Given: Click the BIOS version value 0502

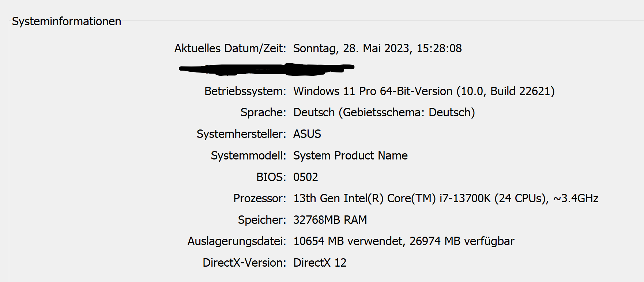Looking at the screenshot, I should click(306, 177).
